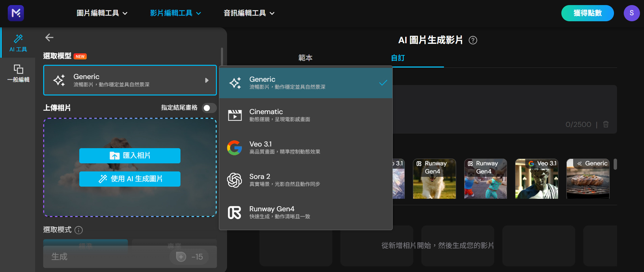Click the sparkle icon in 選取模型 box

pos(59,80)
